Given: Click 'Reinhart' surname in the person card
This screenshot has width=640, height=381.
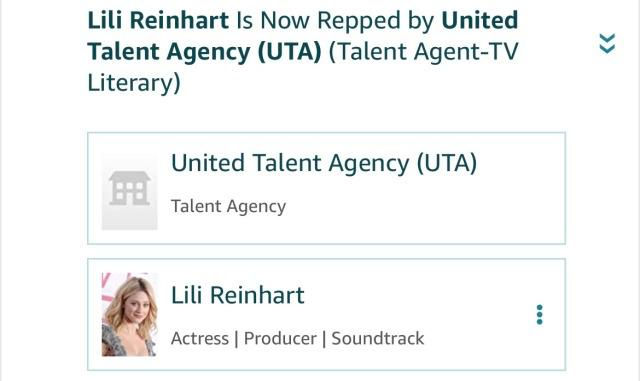Looking at the screenshot, I should (257, 295).
